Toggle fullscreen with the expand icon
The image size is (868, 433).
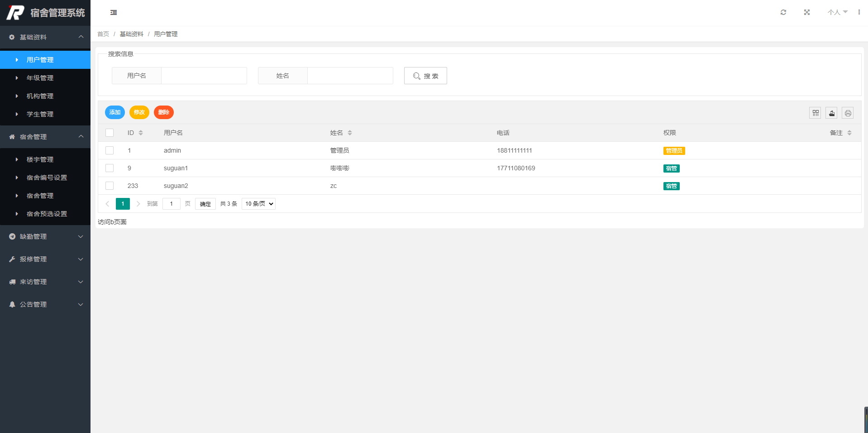(x=807, y=12)
